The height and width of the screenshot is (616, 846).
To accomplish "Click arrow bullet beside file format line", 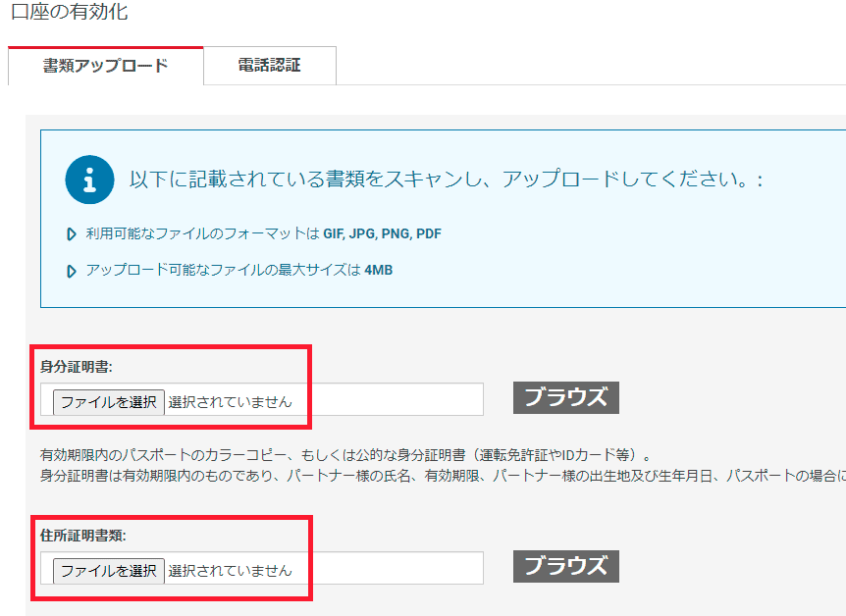I will pyautogui.click(x=72, y=234).
